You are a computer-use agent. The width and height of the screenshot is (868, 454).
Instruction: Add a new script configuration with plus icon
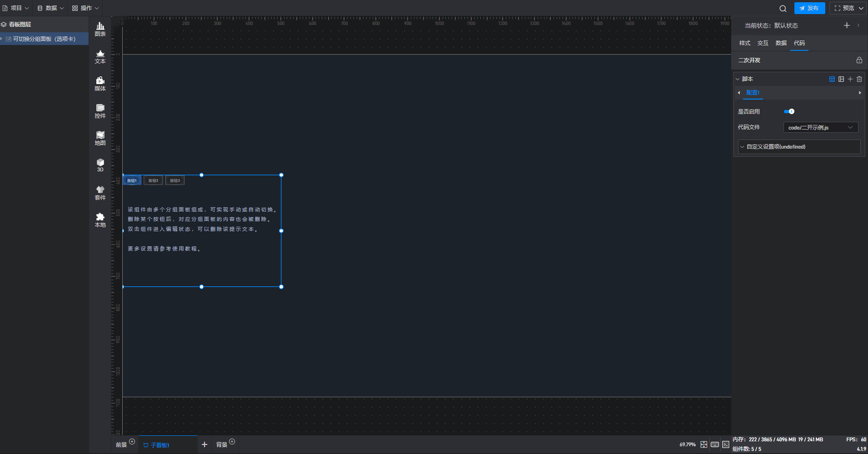[x=850, y=79]
